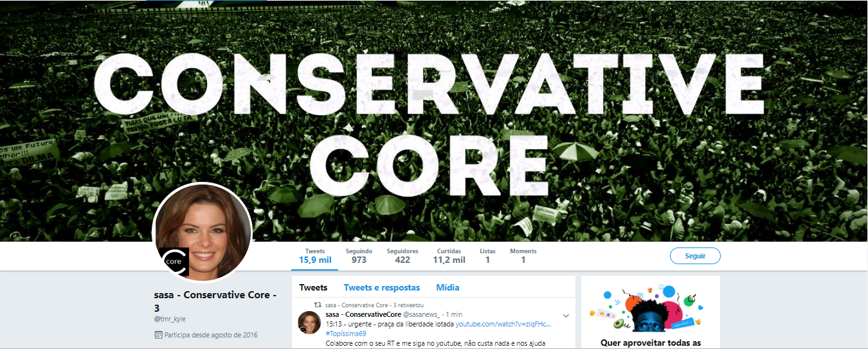This screenshot has width=868, height=349.
Task: Open the Moments count
Action: (x=523, y=256)
